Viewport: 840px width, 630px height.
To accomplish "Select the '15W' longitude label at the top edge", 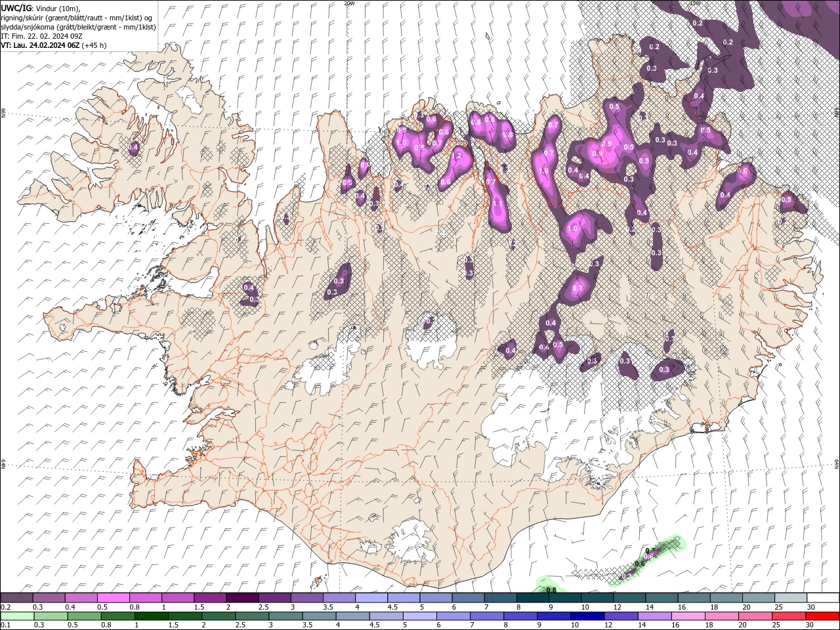I will [x=696, y=3].
